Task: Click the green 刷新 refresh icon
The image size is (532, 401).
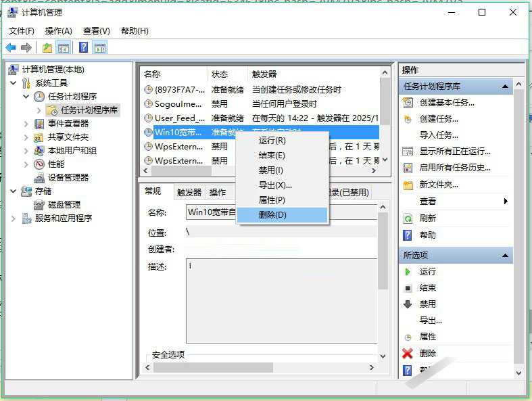Action: tap(408, 218)
